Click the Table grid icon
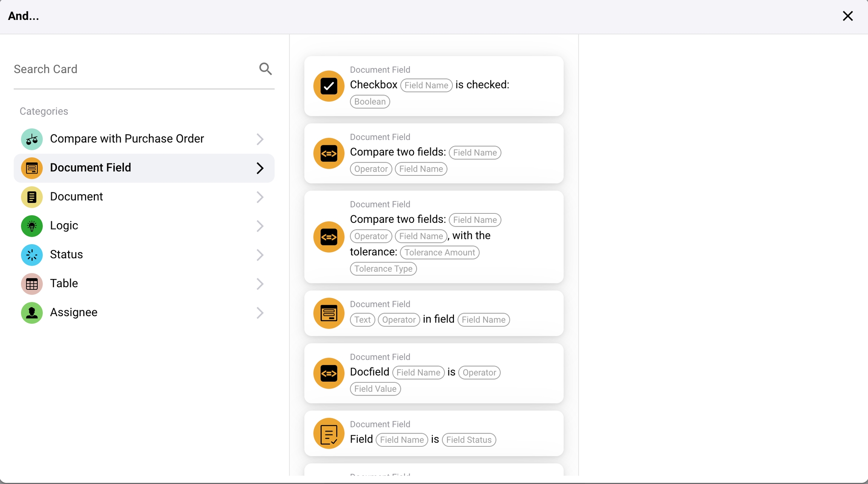 pos(32,284)
